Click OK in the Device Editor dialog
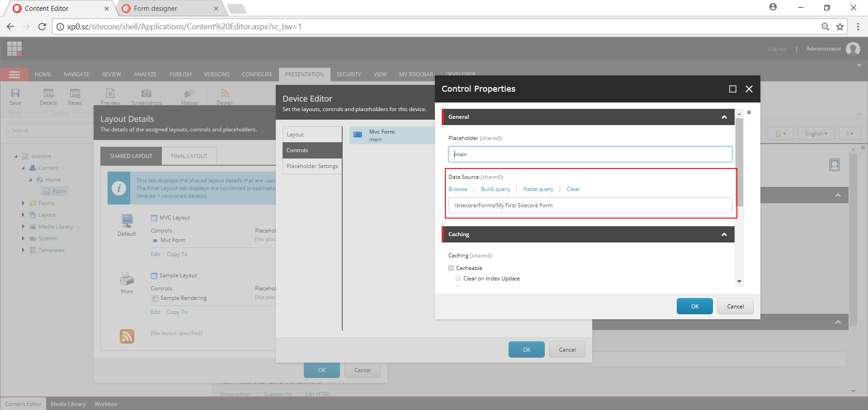This screenshot has width=868, height=410. [x=527, y=349]
